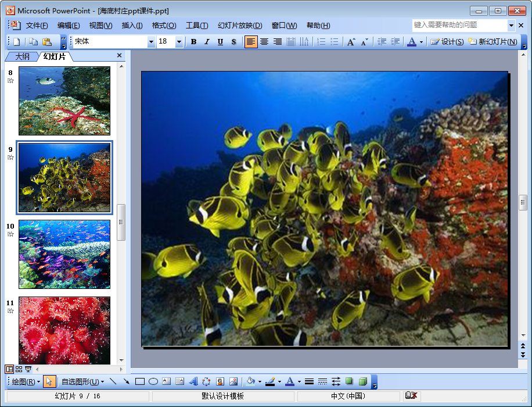This screenshot has width=532, height=407.
Task: Toggle Underline formatting
Action: pos(220,42)
